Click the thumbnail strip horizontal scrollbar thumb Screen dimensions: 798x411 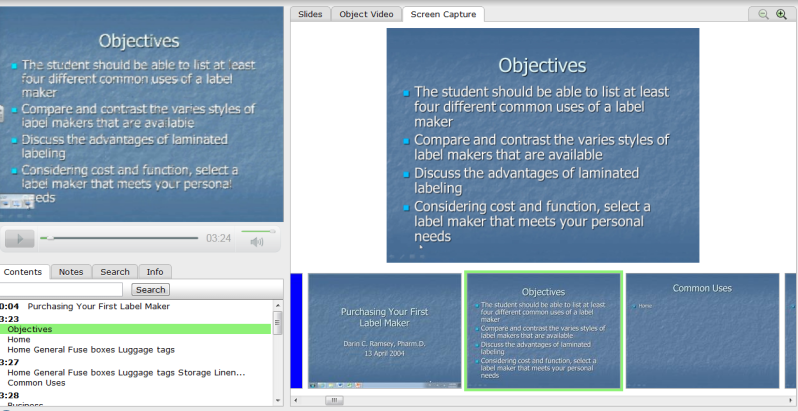pos(334,400)
